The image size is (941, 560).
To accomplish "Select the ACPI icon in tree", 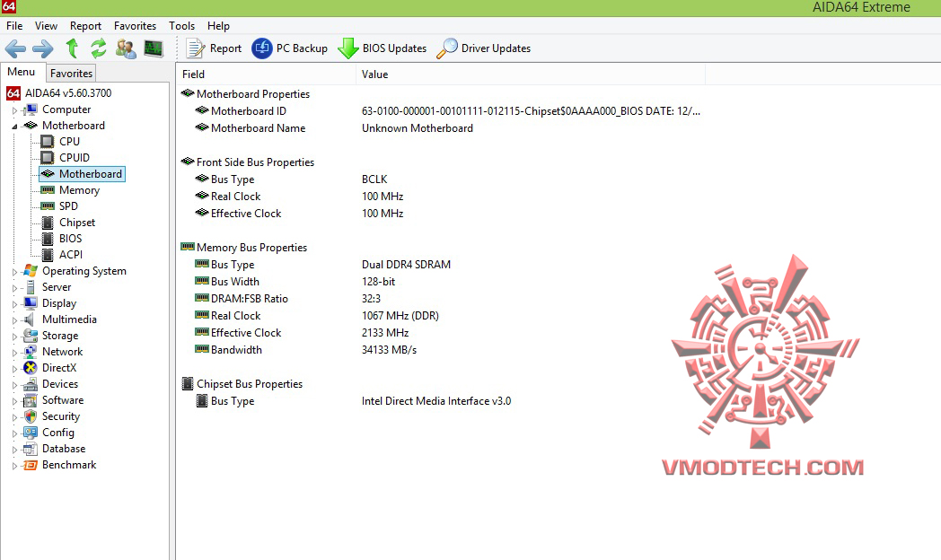I will [48, 255].
